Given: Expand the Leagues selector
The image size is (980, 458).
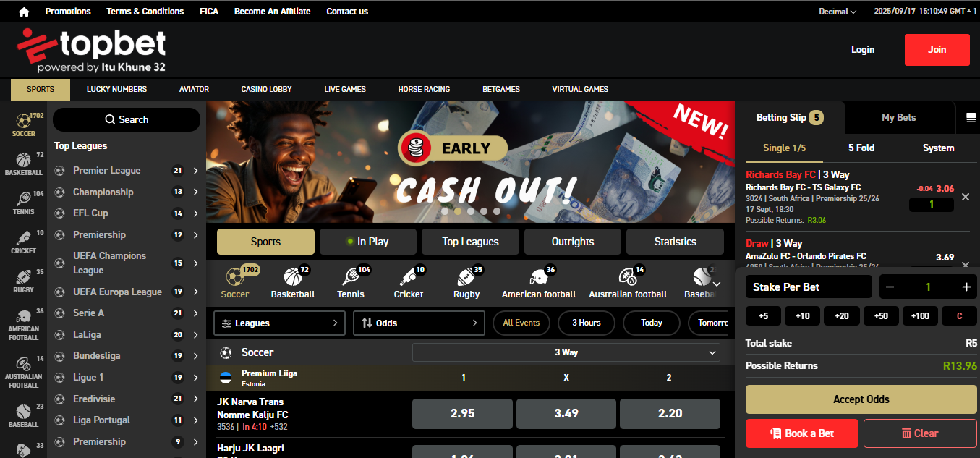Looking at the screenshot, I should pos(279,323).
